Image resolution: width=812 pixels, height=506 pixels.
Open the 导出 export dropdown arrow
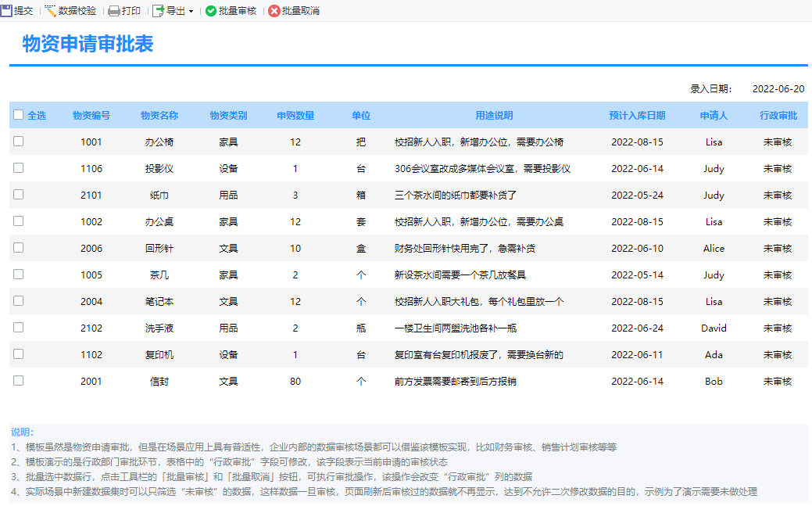[191, 12]
